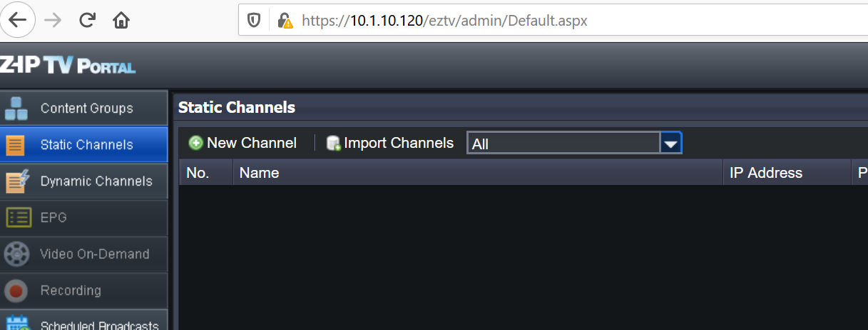The image size is (868, 330).
Task: Select Dynamic Channels in the sidebar
Action: (84, 181)
